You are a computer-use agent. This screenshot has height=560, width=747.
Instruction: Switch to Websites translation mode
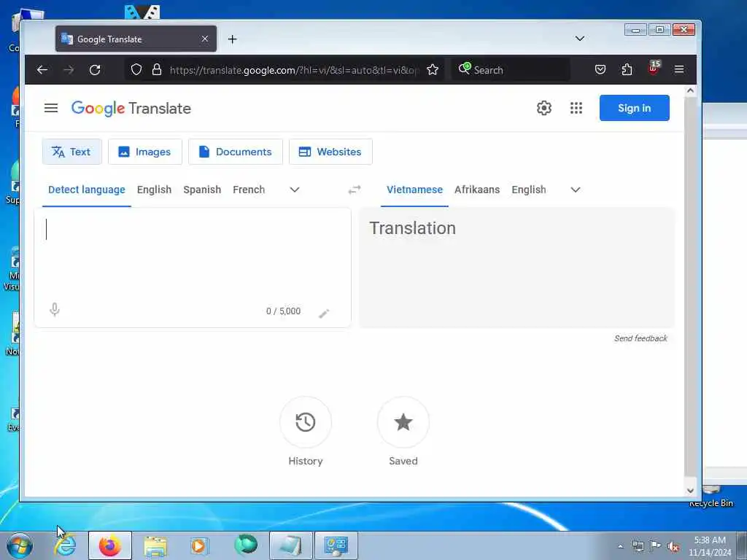coord(330,152)
